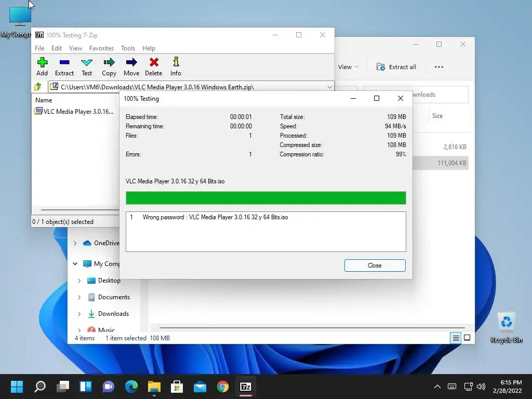The width and height of the screenshot is (532, 399).
Task: Click the 7-Zip taskbar icon
Action: pyautogui.click(x=246, y=387)
